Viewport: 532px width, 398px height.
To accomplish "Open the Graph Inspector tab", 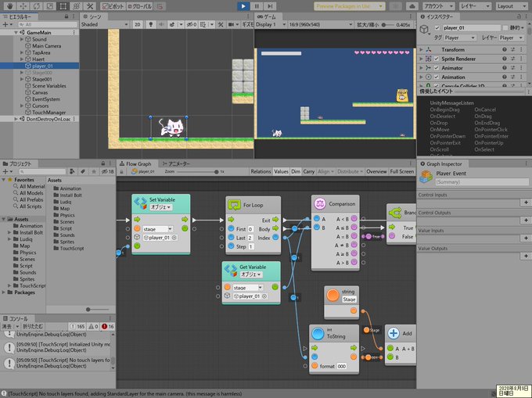I will pos(441,163).
